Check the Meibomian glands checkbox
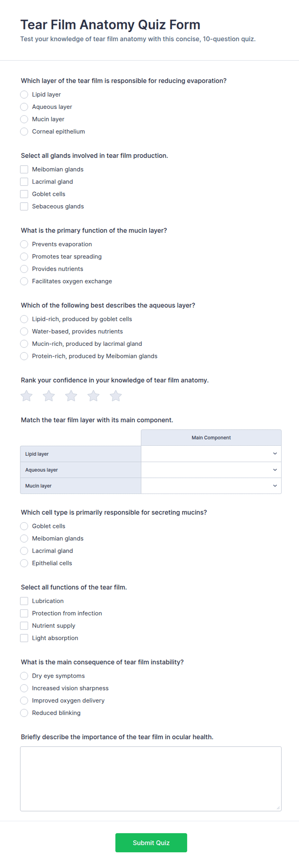Screen dimensions: 299x868 coord(24,169)
